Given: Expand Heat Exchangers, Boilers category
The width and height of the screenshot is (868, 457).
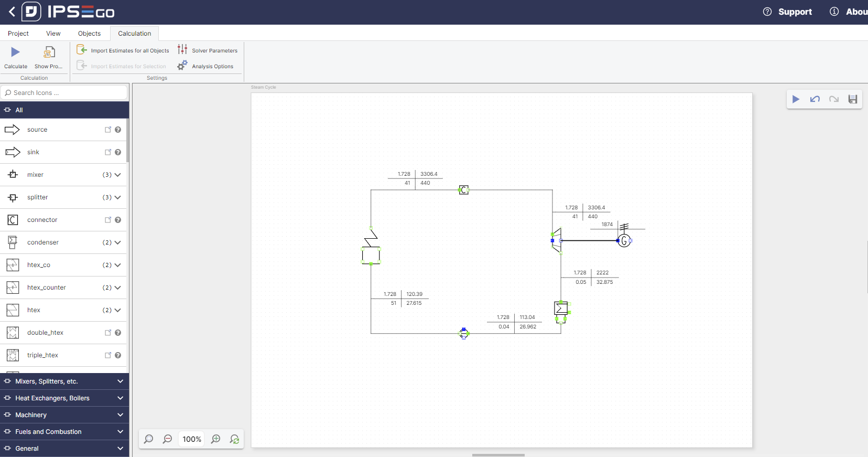Looking at the screenshot, I should tap(64, 398).
